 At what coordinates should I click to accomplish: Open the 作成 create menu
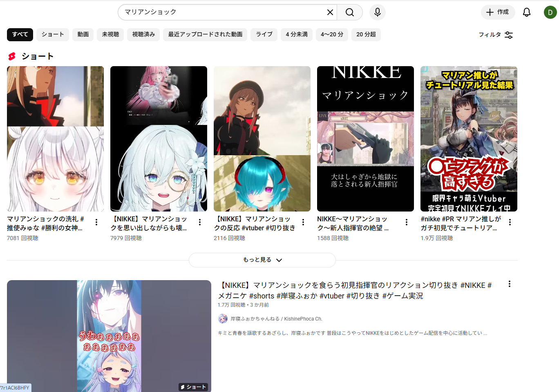tap(497, 12)
